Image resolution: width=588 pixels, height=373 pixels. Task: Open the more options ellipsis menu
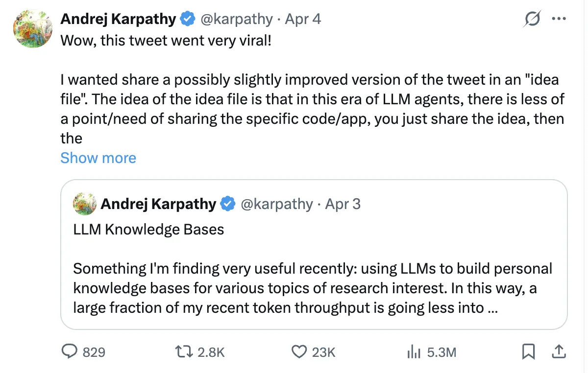(x=559, y=19)
